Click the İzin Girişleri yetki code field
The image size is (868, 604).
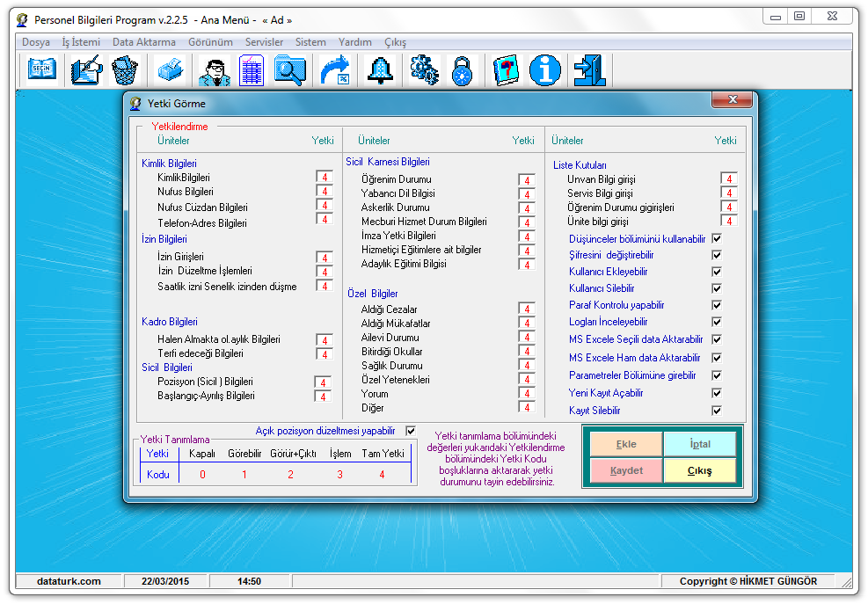click(325, 258)
